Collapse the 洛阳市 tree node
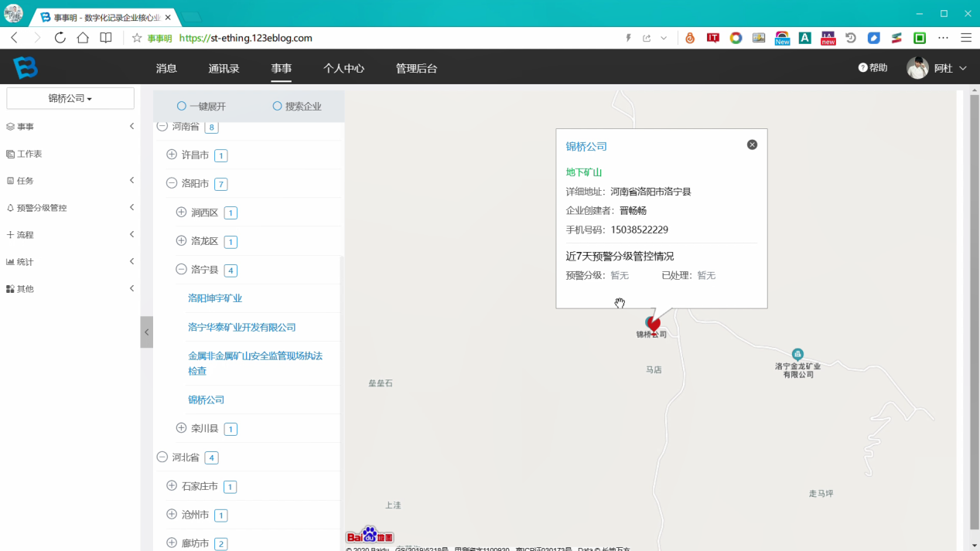The height and width of the screenshot is (551, 980). point(172,183)
